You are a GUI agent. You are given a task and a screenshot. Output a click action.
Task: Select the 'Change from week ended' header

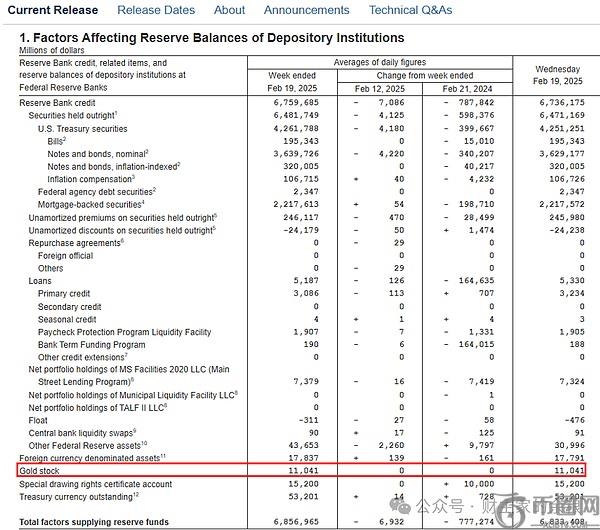pos(425,75)
